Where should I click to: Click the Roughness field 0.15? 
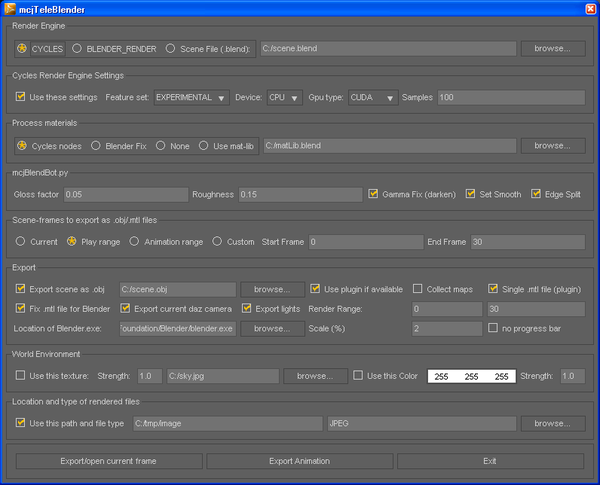[x=300, y=194]
